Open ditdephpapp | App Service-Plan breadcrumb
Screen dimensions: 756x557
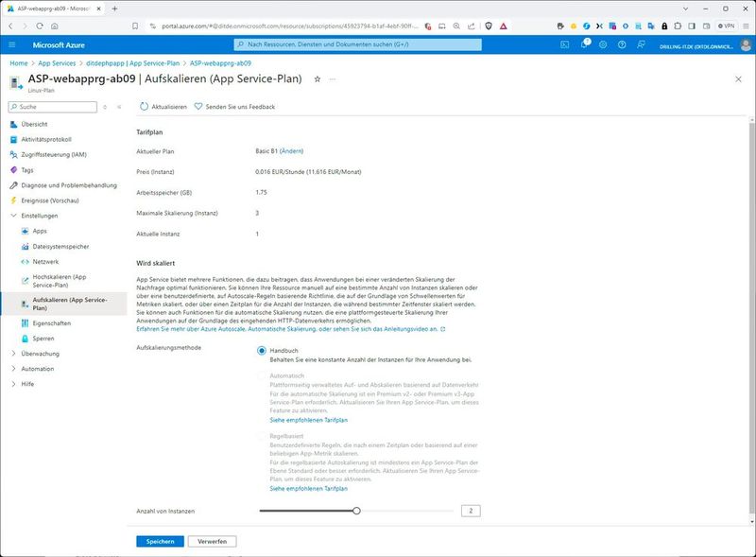[132, 63]
